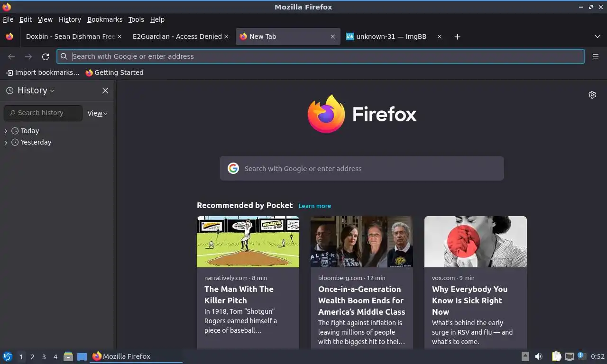Open the Help menu
Screen dimensions: 607x364
pos(157,19)
